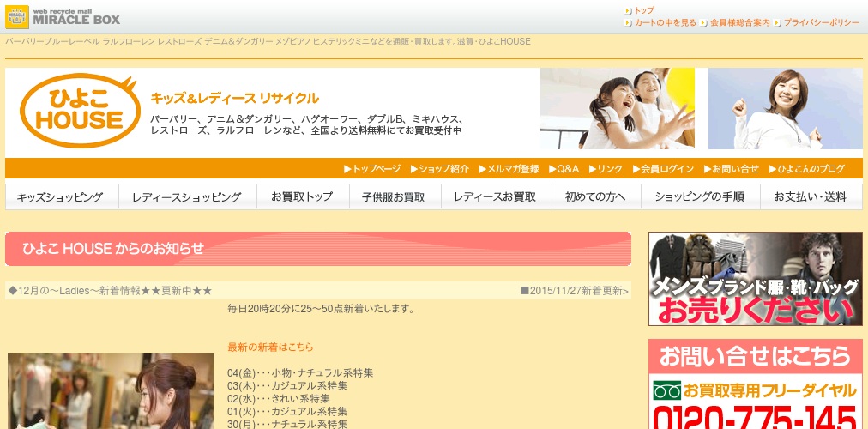Click メンズブランド服 お売りください banner

tap(755, 279)
